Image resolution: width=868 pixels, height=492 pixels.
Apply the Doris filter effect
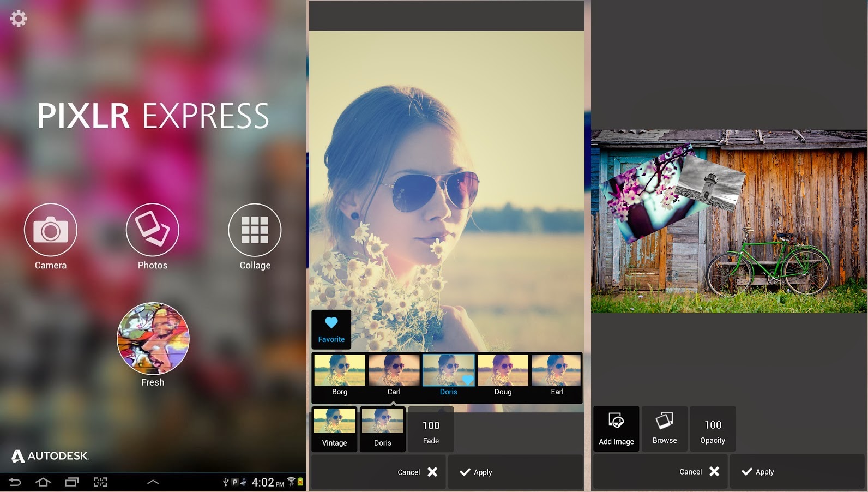tap(475, 472)
